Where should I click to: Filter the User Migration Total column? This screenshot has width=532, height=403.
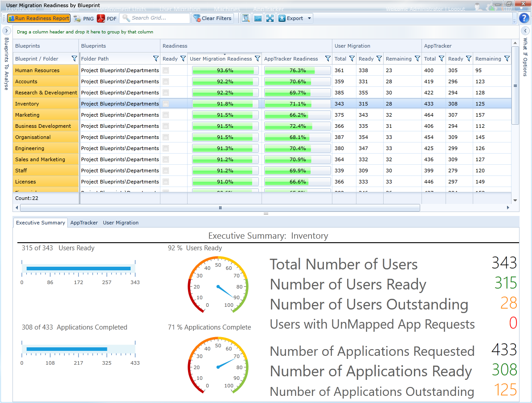click(352, 59)
